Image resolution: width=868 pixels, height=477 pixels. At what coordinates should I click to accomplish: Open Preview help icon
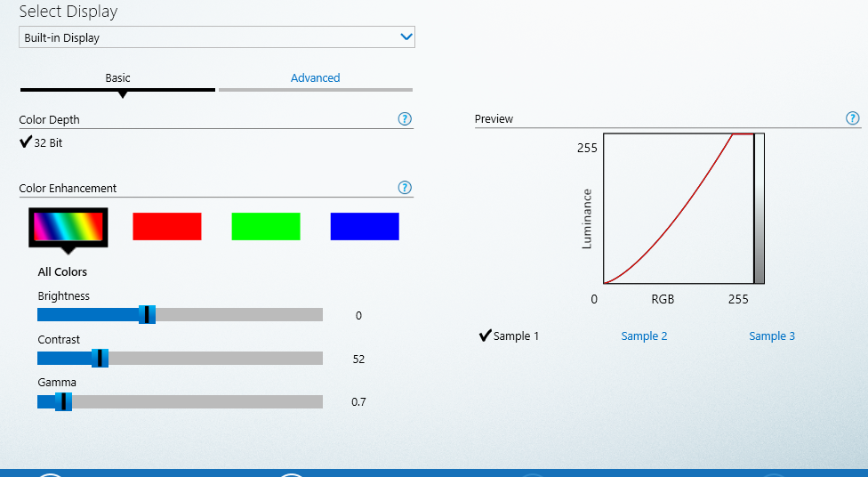(x=853, y=118)
